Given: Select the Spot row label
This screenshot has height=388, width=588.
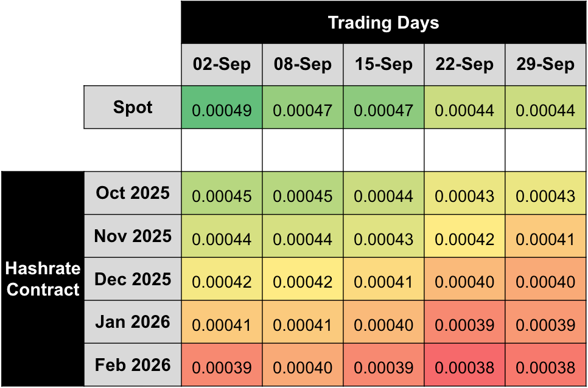Looking at the screenshot, I should pos(133,108).
